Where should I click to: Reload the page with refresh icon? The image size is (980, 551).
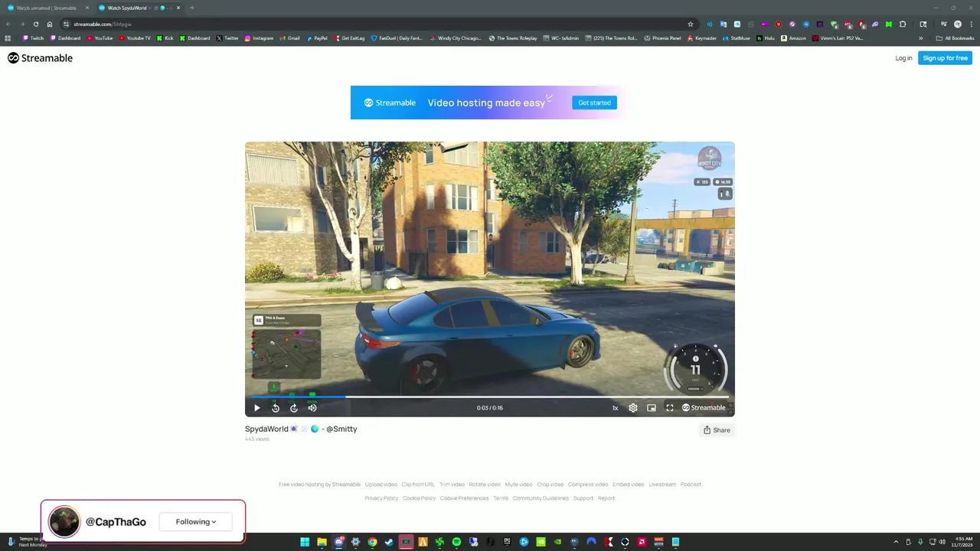(x=35, y=24)
